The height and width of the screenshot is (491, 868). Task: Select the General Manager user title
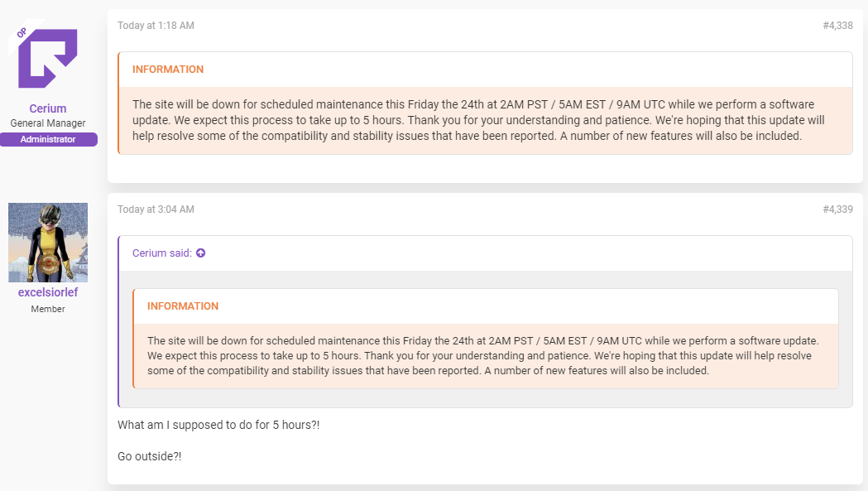click(x=48, y=123)
